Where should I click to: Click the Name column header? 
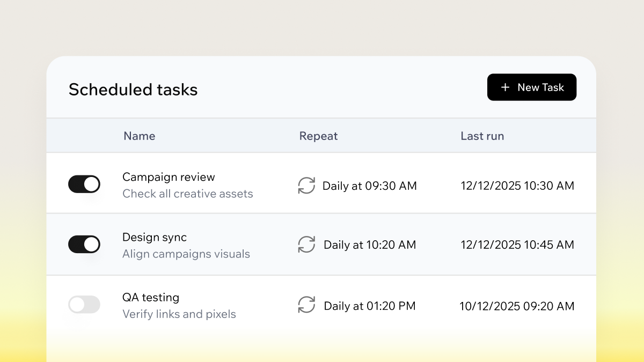(139, 136)
